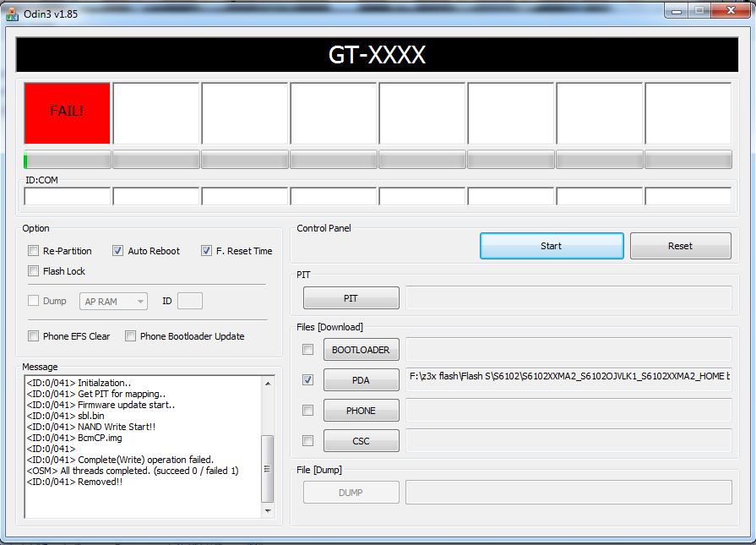Tick the checkbox beside the BOOTLOADER button
The width and height of the screenshot is (756, 545).
307,349
